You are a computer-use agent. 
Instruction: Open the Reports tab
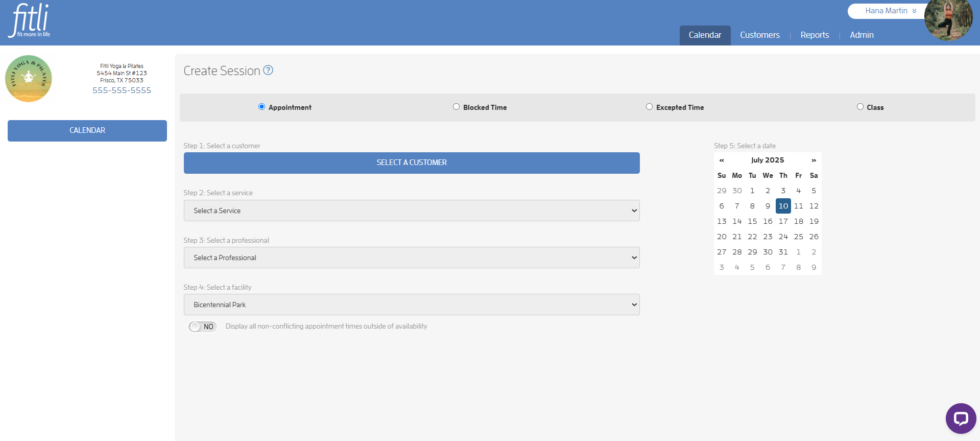pyautogui.click(x=815, y=35)
